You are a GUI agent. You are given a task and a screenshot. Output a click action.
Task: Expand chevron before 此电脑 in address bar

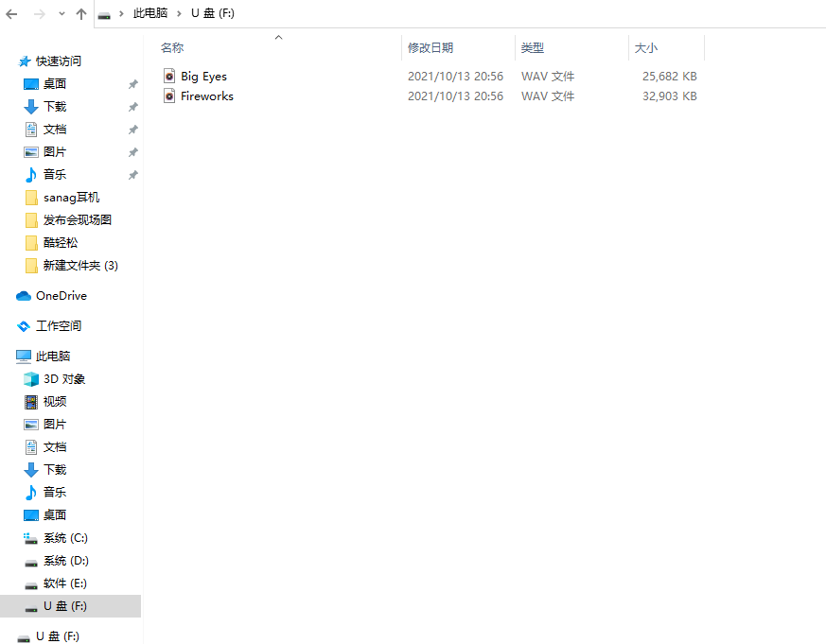point(121,13)
